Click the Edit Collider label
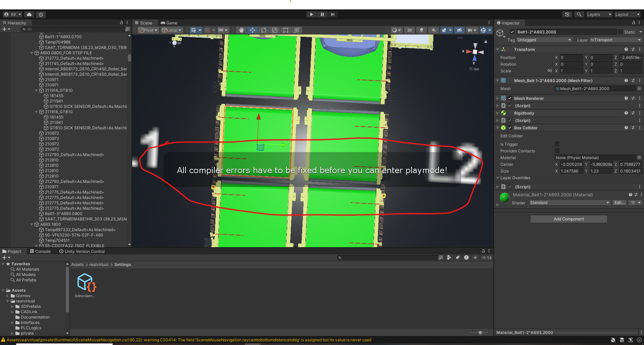 [512, 136]
